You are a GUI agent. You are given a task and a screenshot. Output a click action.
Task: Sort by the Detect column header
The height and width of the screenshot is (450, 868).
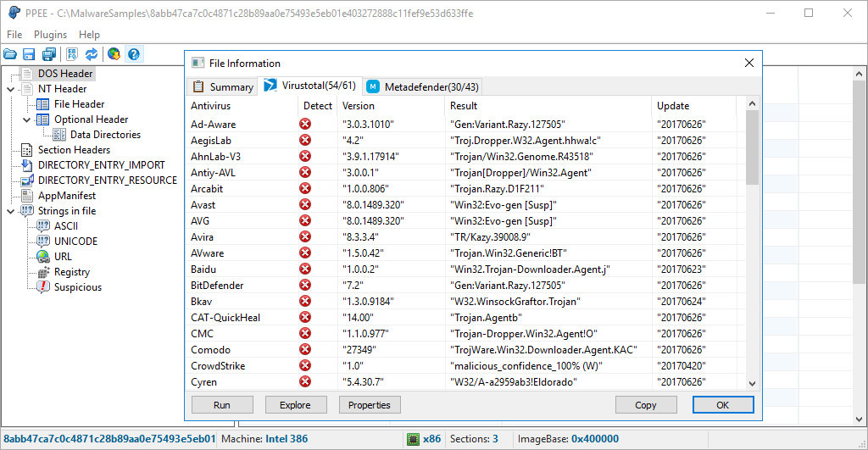pyautogui.click(x=318, y=106)
